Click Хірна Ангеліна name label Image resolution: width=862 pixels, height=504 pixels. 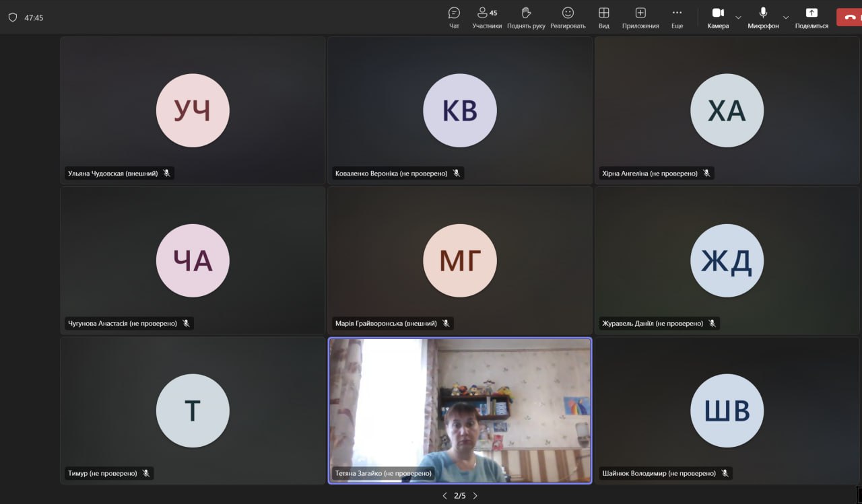point(650,174)
